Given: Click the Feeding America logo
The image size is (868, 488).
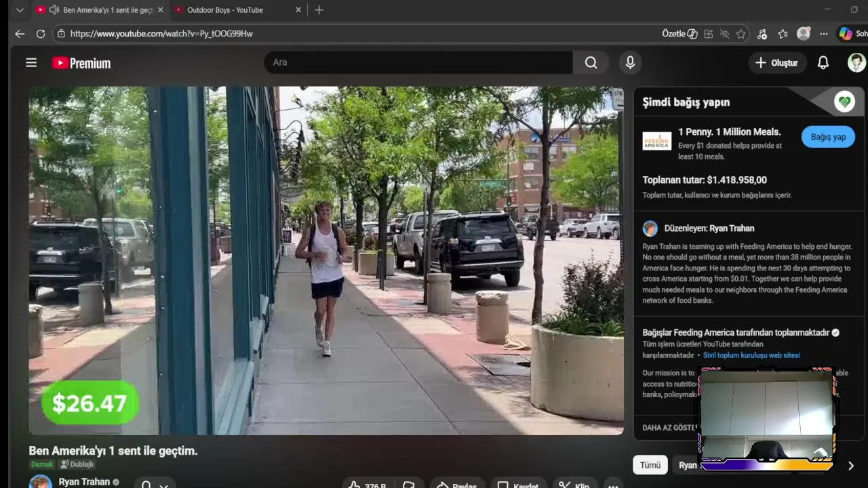Looking at the screenshot, I should click(x=656, y=141).
